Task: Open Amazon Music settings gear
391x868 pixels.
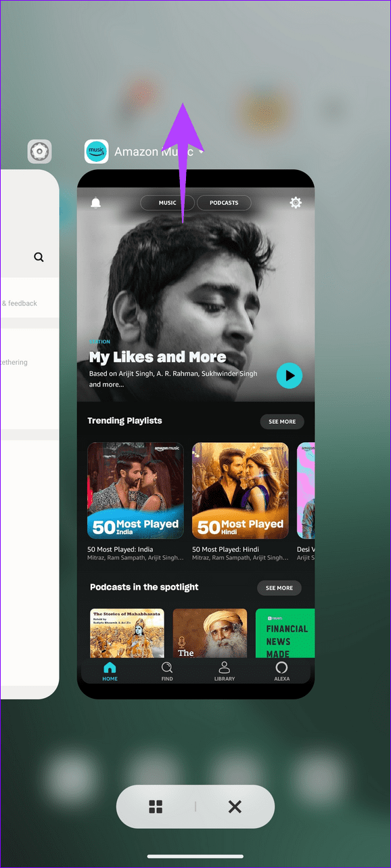Action: 296,202
